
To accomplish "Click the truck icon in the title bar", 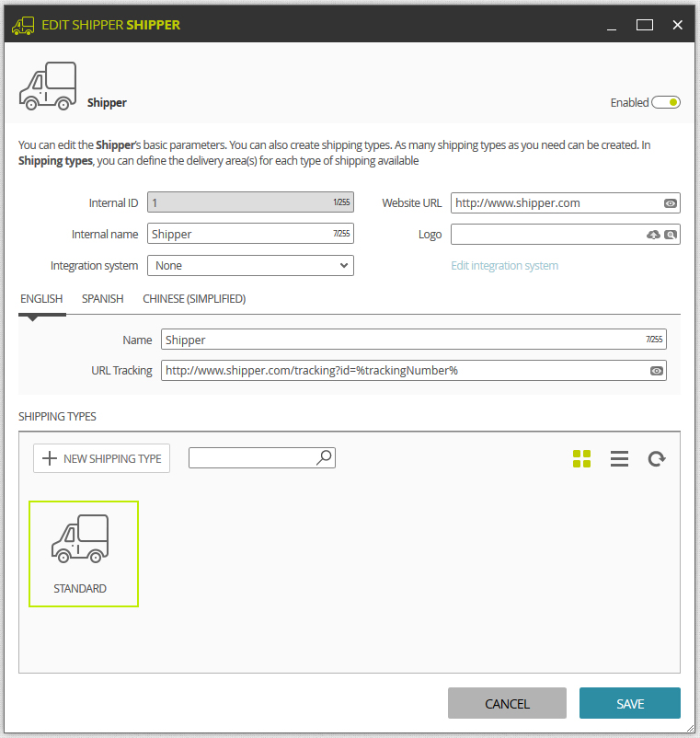I will pos(23,26).
